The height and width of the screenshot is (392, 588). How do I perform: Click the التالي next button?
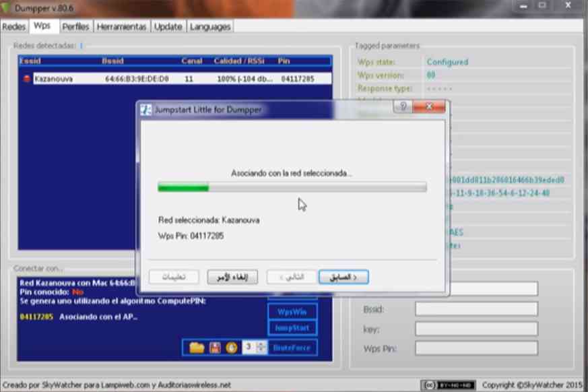pyautogui.click(x=292, y=277)
